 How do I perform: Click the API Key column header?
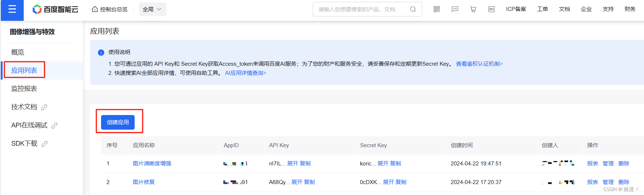(x=279, y=145)
